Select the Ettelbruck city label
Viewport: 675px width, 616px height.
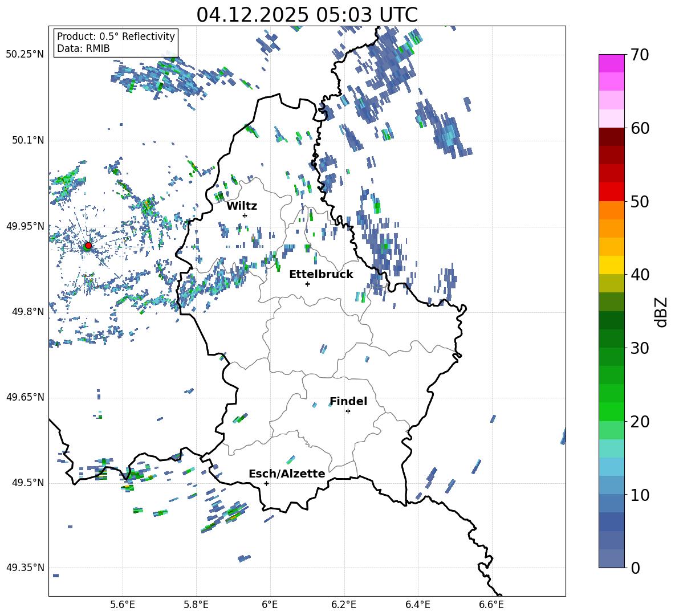tap(321, 275)
